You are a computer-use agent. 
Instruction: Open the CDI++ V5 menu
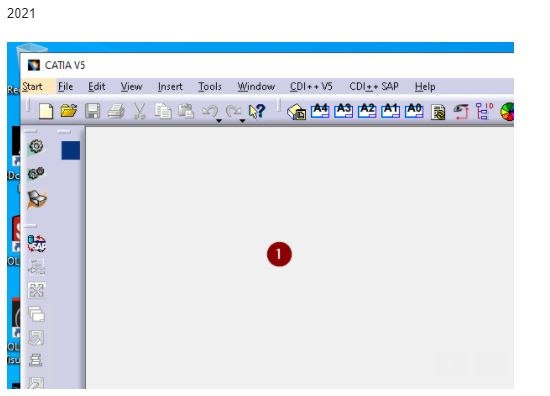311,87
